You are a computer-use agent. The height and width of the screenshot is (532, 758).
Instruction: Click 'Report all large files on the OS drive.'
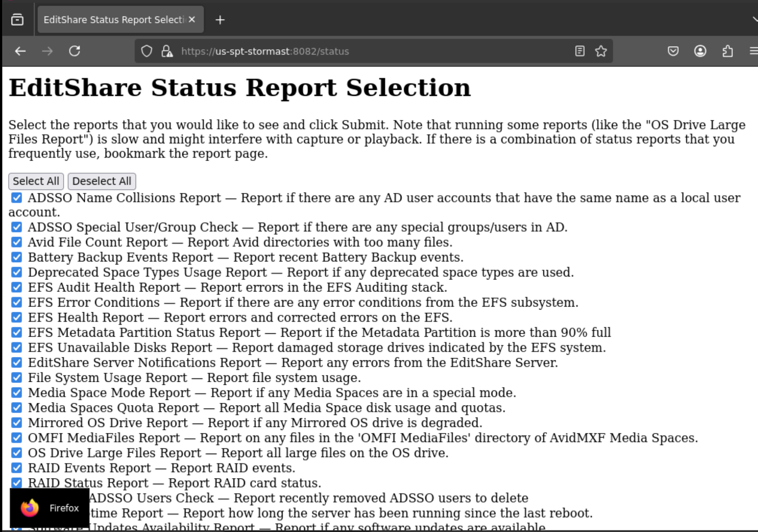click(x=335, y=453)
